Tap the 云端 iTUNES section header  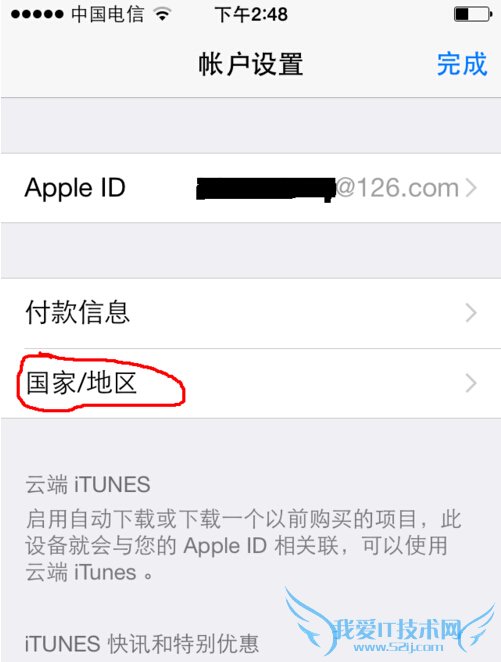click(88, 484)
